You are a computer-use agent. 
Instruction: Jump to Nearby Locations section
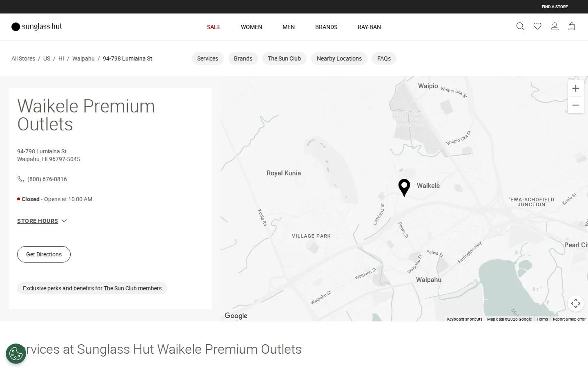click(339, 58)
